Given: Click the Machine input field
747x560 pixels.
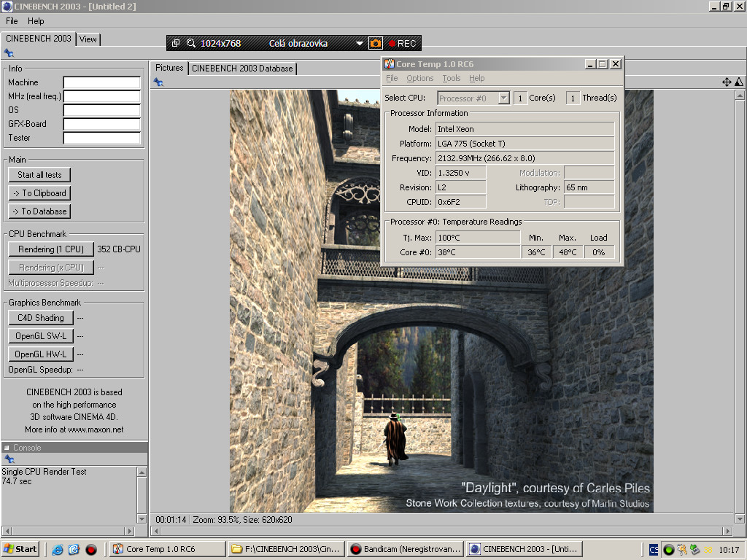Looking at the screenshot, I should (102, 82).
